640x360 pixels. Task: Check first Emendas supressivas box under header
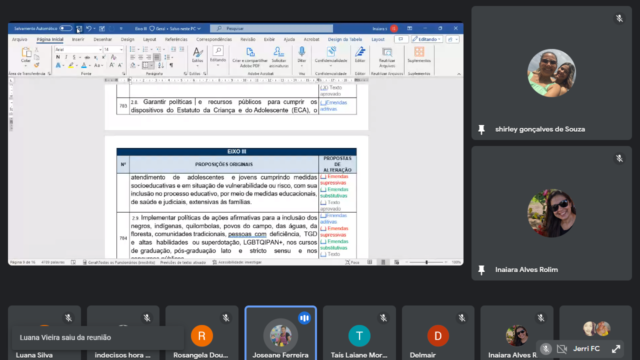pyautogui.click(x=323, y=177)
